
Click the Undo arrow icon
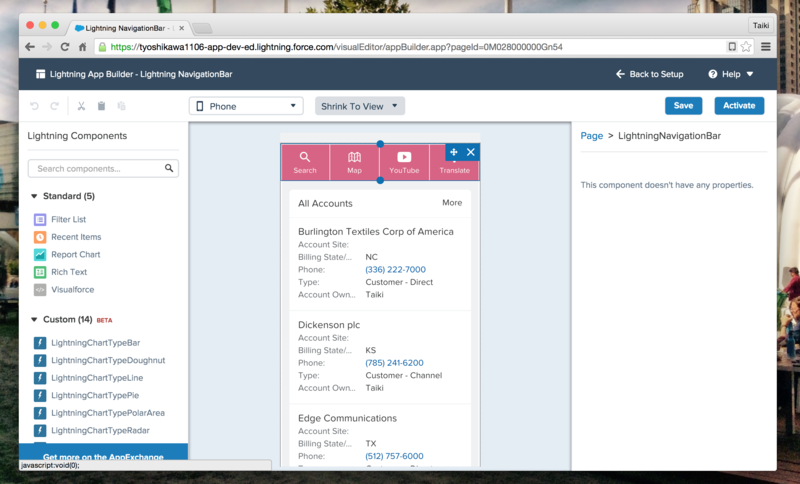[x=34, y=106]
